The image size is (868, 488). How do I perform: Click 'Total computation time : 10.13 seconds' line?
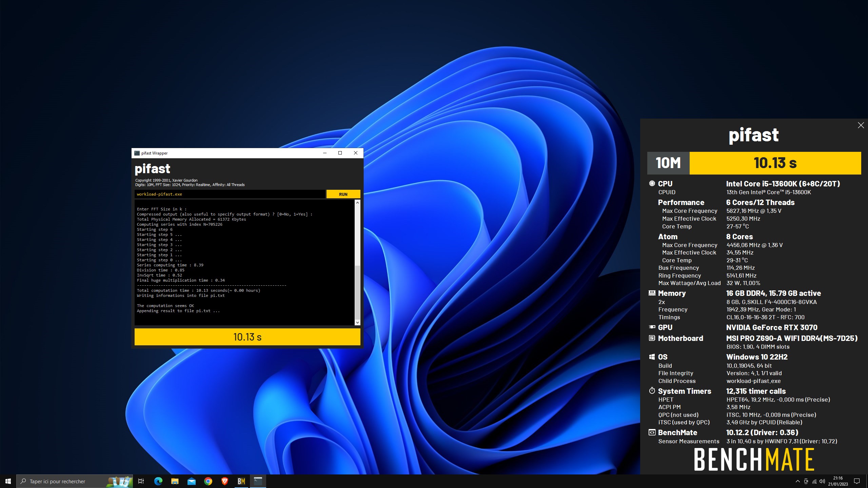pos(199,290)
